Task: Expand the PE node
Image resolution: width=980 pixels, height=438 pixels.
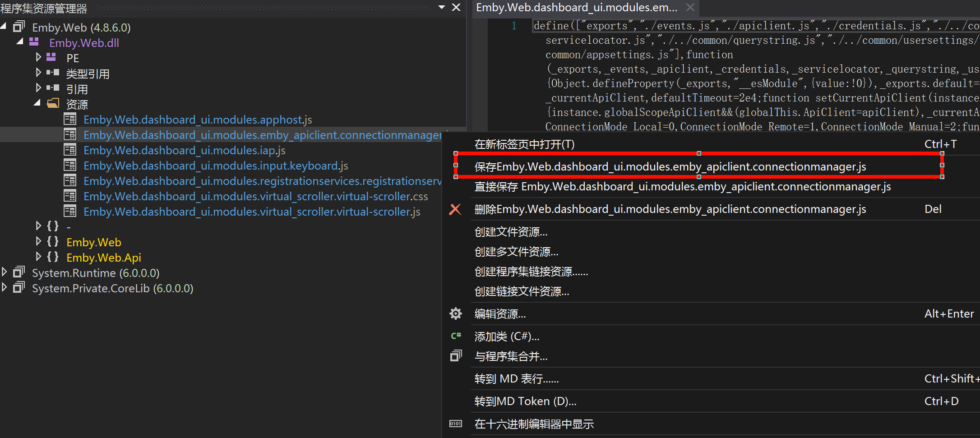Action: pyautogui.click(x=38, y=57)
